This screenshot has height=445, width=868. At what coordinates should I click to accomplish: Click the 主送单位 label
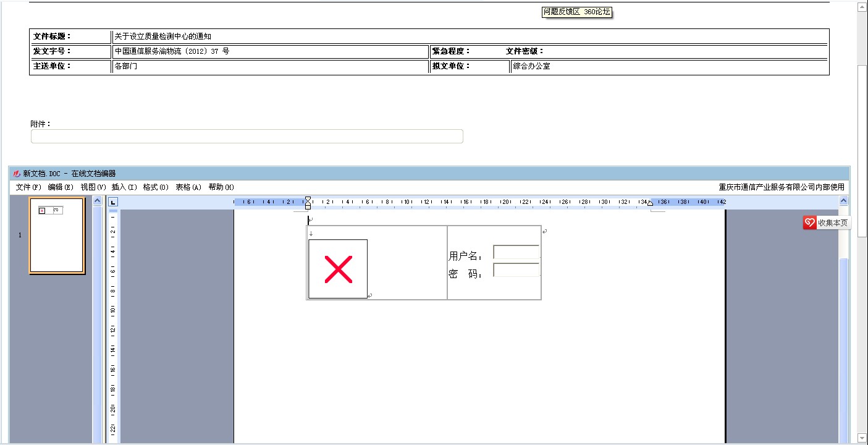52,66
